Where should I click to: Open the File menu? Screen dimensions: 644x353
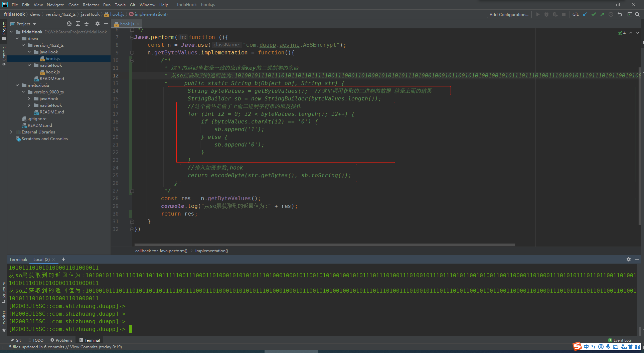[15, 5]
